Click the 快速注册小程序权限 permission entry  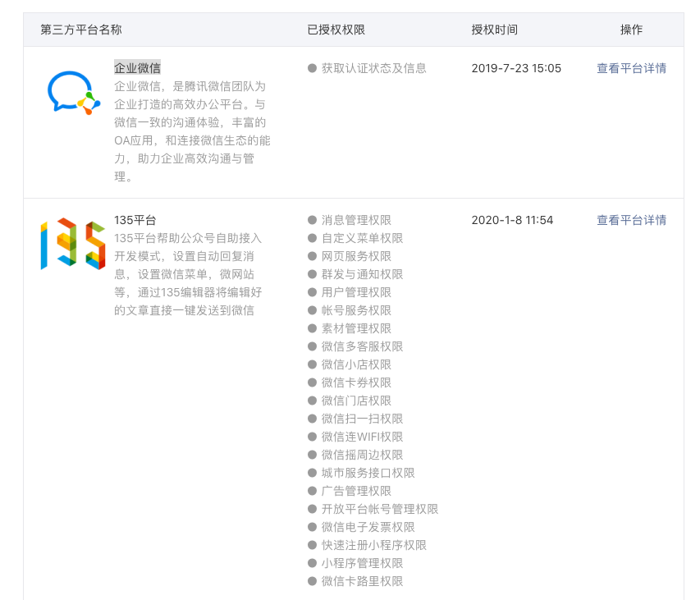coord(367,545)
